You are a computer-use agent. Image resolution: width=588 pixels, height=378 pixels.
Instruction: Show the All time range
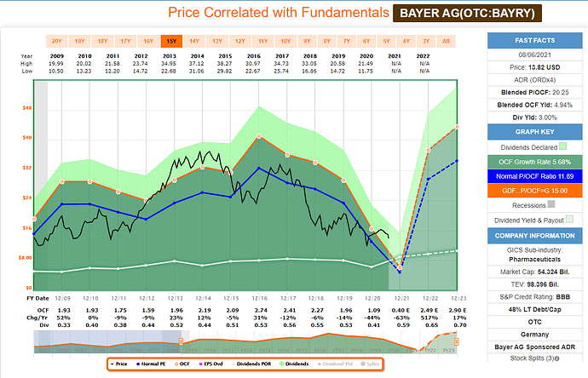[x=446, y=41]
